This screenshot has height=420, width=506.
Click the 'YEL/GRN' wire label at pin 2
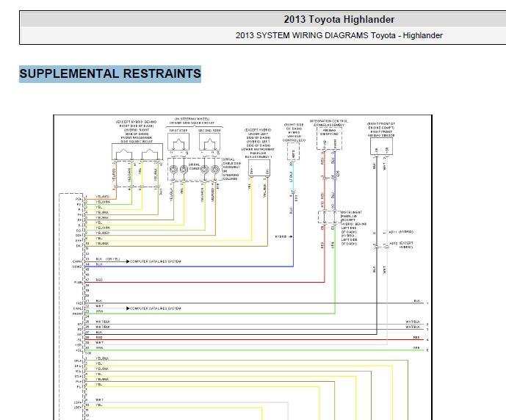coord(102,202)
